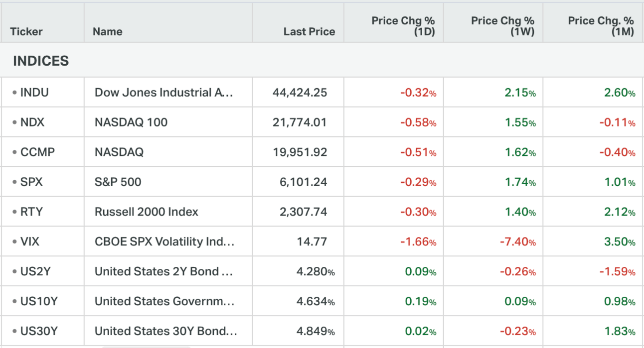Select the CCMP ticker
The image size is (644, 348).
pos(37,152)
